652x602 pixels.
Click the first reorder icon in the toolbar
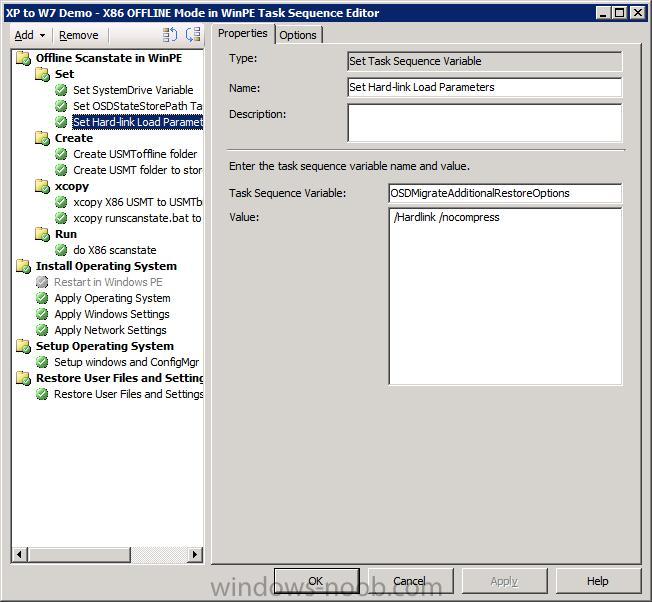(170, 35)
